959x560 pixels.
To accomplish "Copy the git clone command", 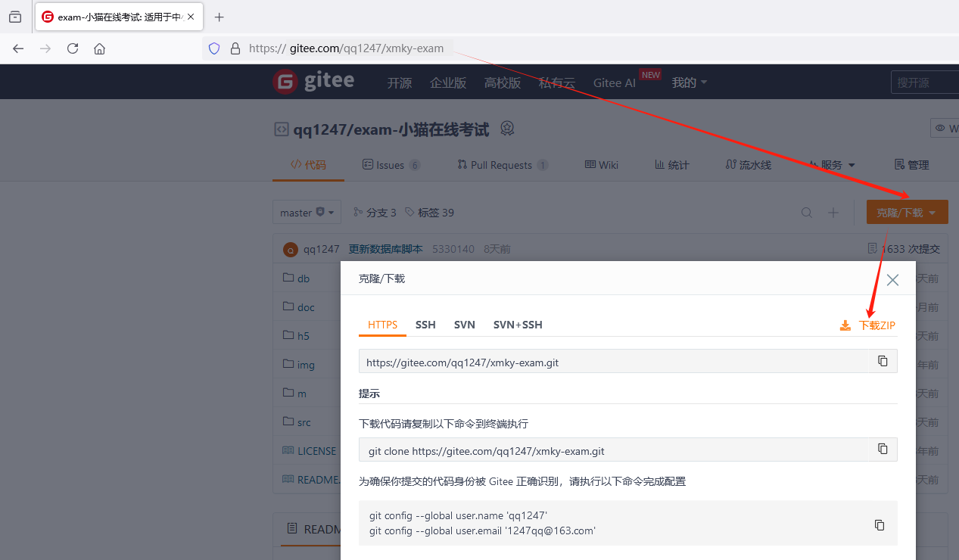I will (x=883, y=449).
